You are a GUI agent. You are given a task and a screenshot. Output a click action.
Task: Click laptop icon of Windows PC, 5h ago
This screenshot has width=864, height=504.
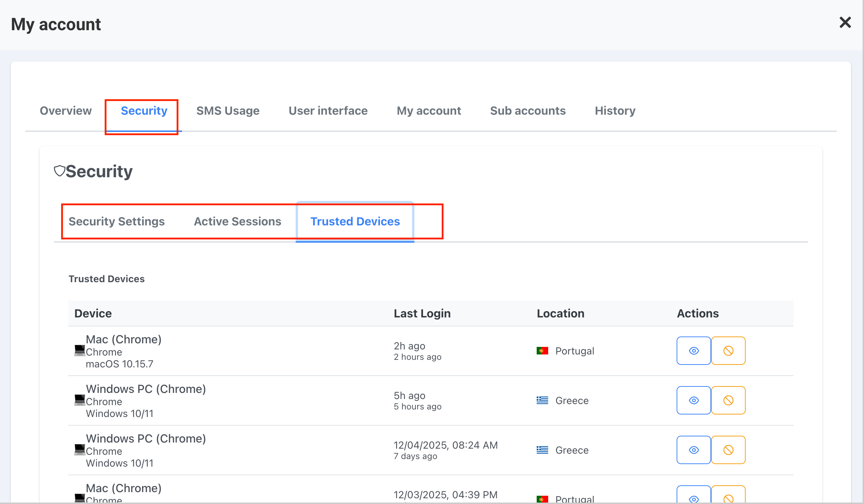[x=79, y=400]
